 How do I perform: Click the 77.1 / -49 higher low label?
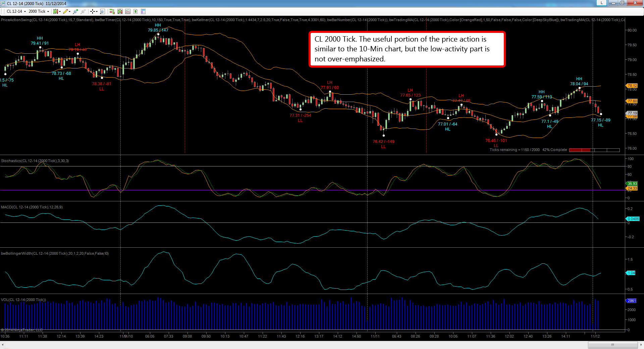[x=550, y=121]
